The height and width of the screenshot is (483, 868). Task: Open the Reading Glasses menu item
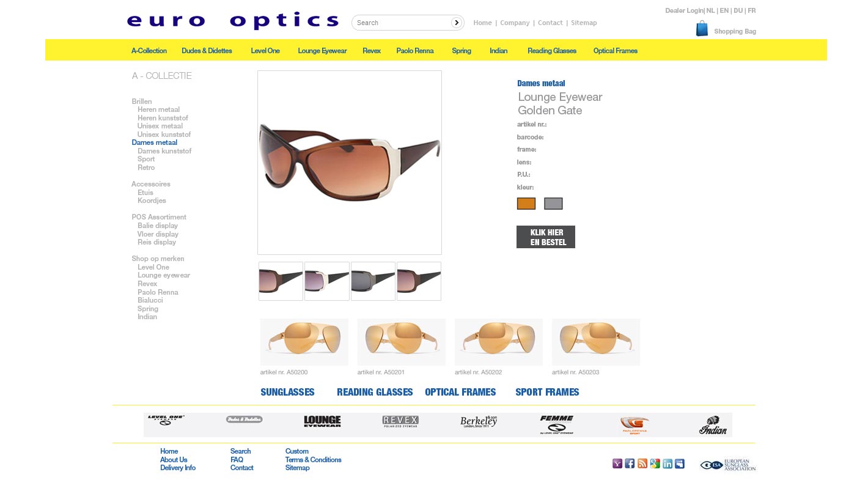point(552,51)
